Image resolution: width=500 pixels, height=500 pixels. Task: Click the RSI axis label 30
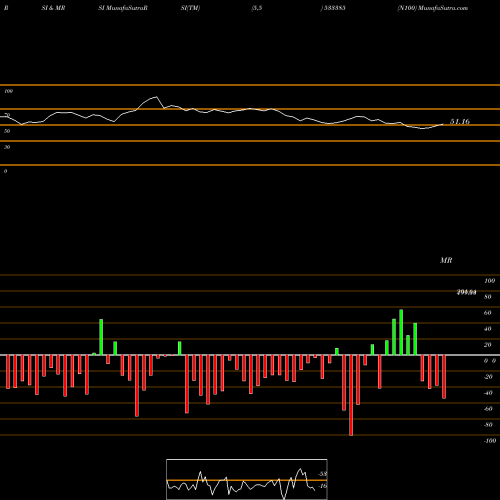pos(7,147)
